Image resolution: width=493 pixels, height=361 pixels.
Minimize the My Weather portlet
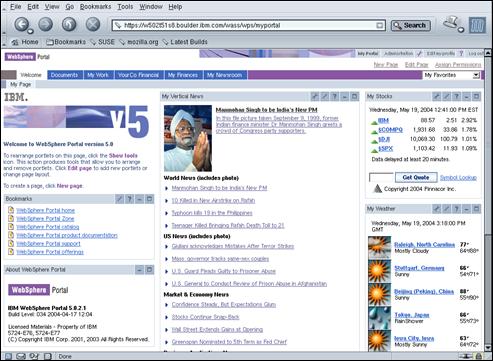(467, 209)
